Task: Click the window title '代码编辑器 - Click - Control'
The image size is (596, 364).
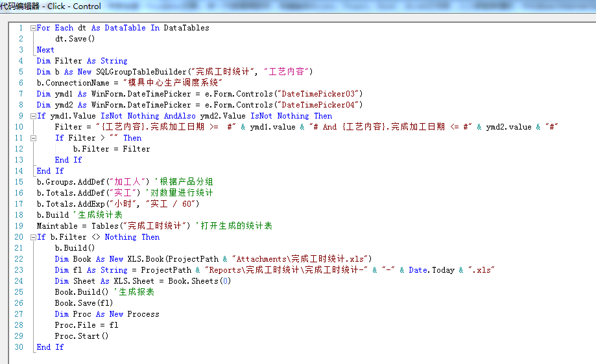Action: pos(51,6)
